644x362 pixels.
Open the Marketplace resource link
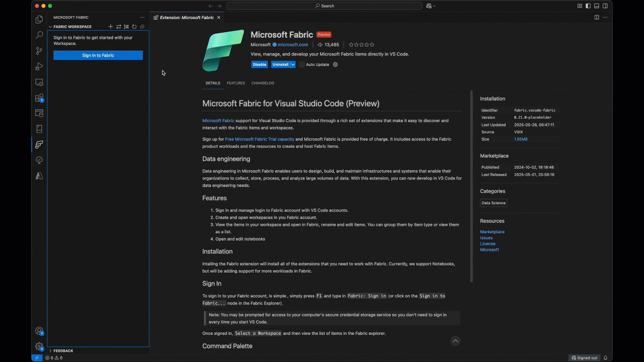492,232
